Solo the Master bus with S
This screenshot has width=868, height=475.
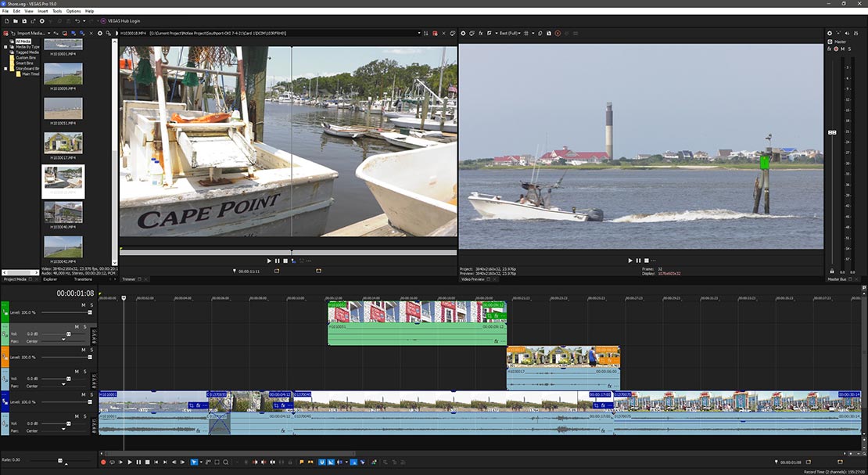[849, 49]
